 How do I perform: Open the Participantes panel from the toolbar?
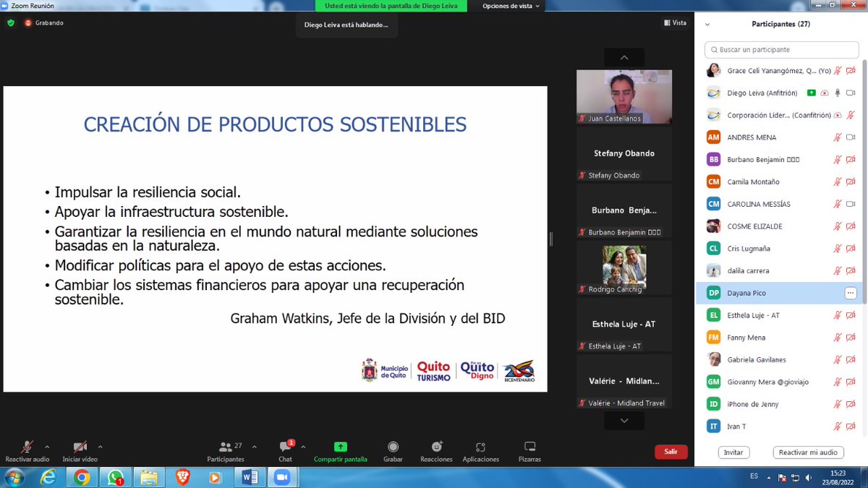226,452
